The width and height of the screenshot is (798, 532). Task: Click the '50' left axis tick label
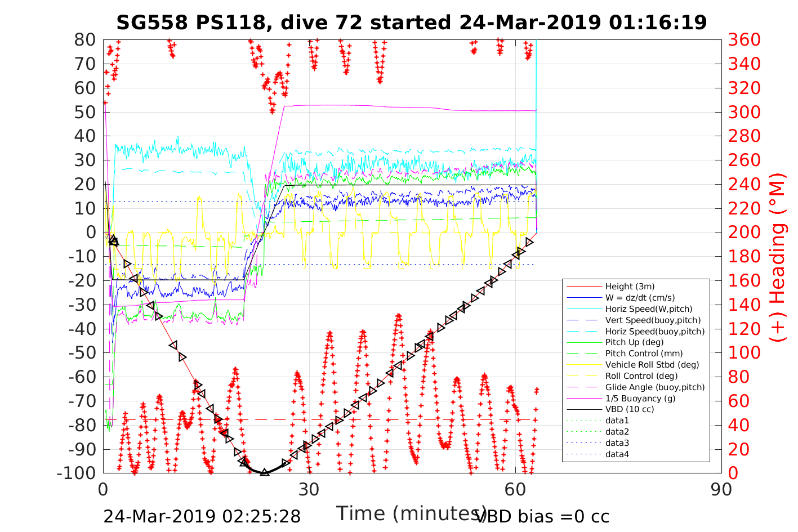86,112
